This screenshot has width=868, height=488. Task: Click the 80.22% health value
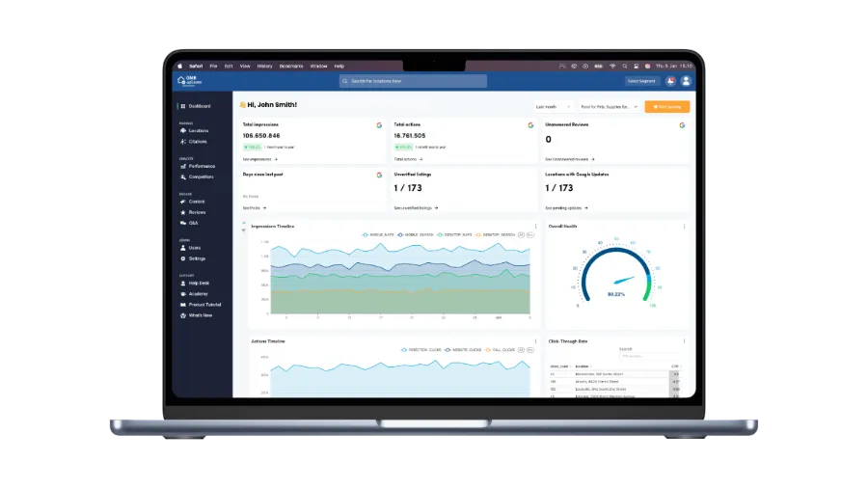coord(615,294)
